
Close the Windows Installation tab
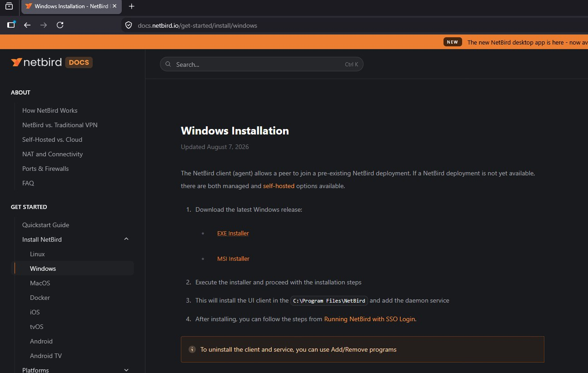point(115,6)
